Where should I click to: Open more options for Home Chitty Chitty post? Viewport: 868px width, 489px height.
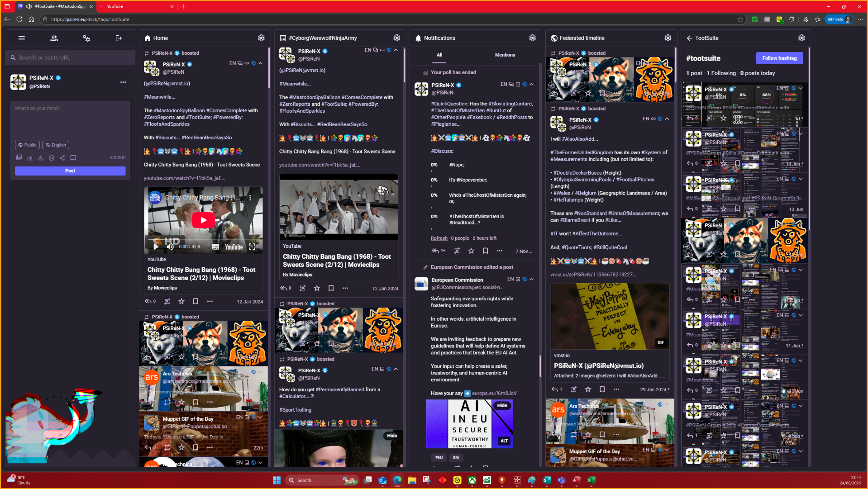(x=210, y=301)
